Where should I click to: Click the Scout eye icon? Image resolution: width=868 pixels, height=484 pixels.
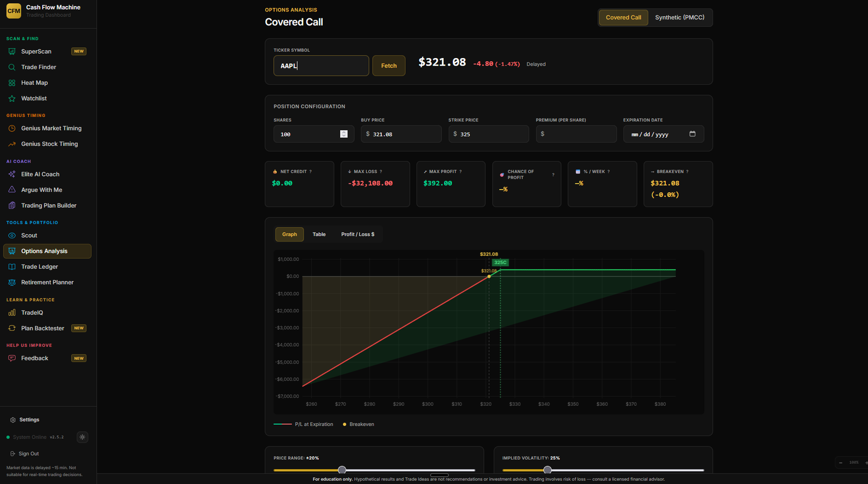point(12,235)
